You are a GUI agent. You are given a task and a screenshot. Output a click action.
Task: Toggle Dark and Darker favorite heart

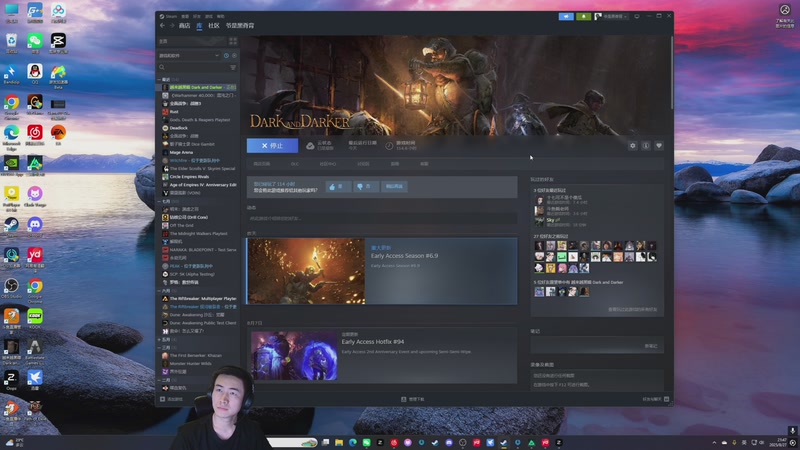[659, 146]
